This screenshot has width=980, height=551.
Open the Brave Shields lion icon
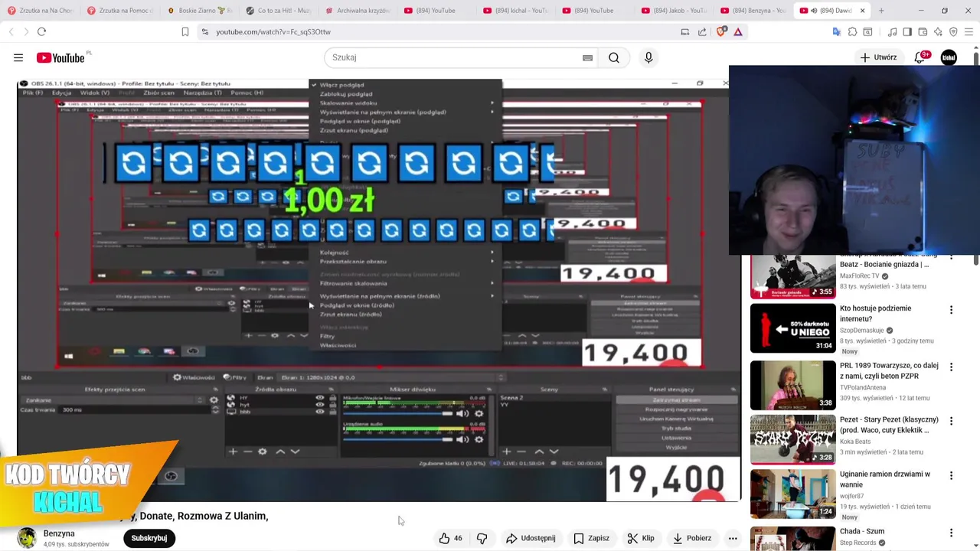point(720,31)
